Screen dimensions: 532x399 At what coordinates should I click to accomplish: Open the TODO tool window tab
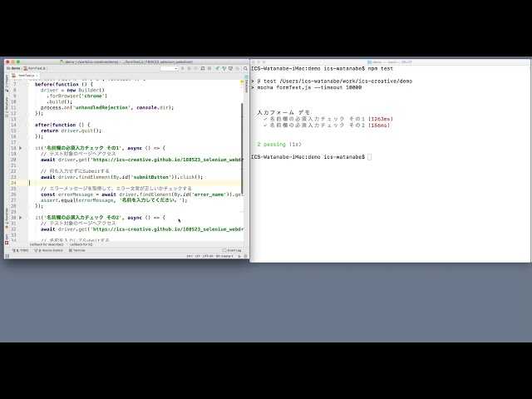[20, 250]
